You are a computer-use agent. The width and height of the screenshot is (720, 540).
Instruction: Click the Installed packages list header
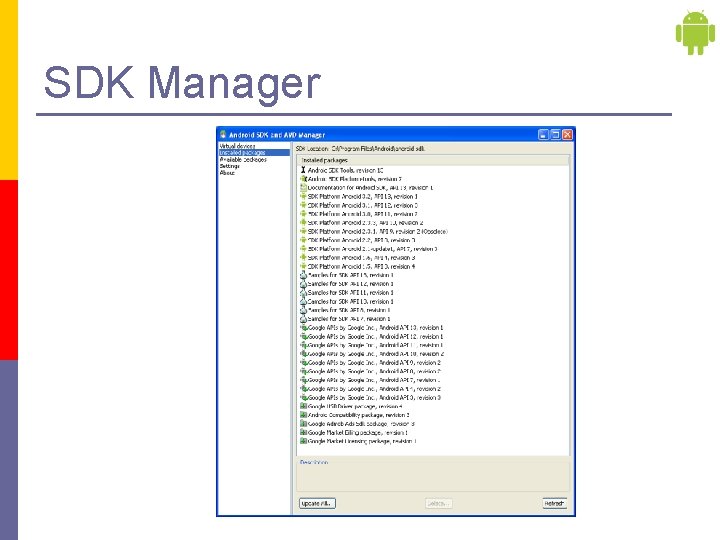[x=433, y=160]
